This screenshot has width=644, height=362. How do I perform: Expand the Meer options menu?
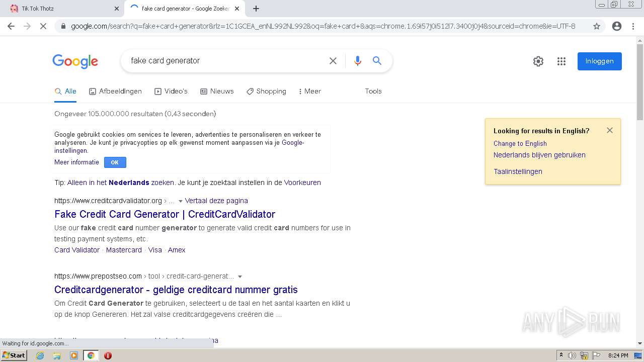[309, 92]
